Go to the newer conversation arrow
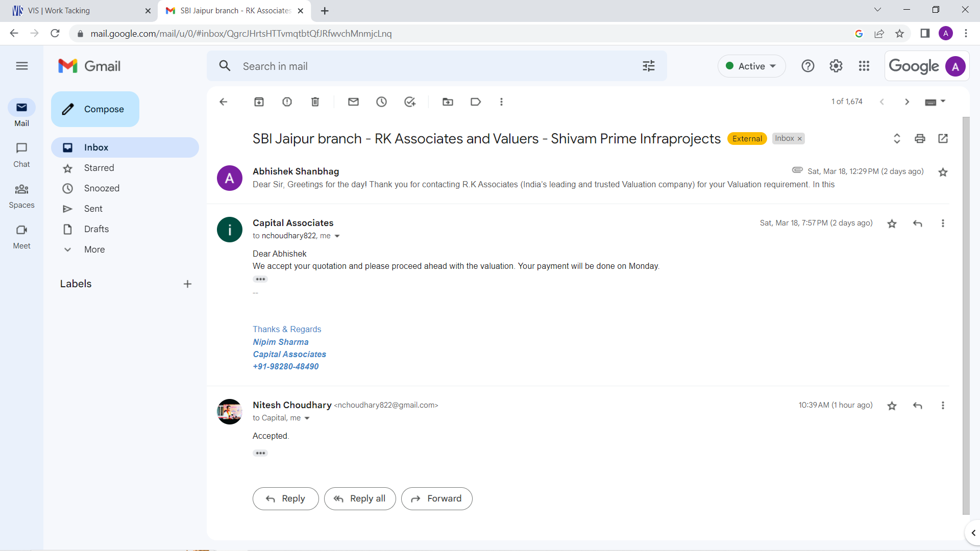 coord(881,102)
